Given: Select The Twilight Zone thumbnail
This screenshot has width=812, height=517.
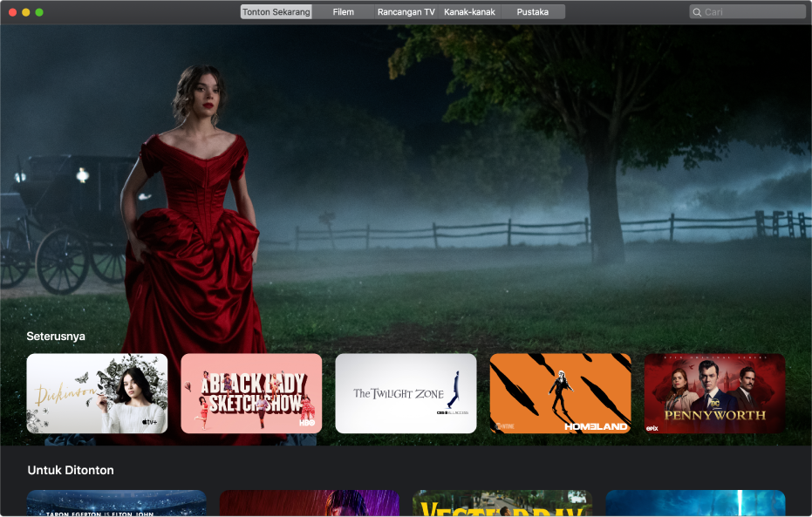Looking at the screenshot, I should [x=406, y=393].
